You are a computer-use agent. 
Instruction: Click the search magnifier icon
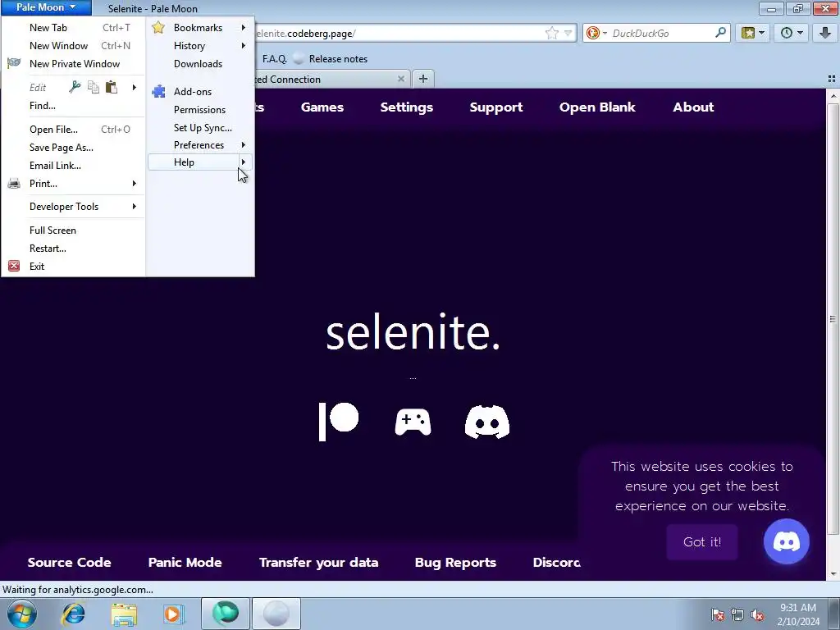(720, 33)
